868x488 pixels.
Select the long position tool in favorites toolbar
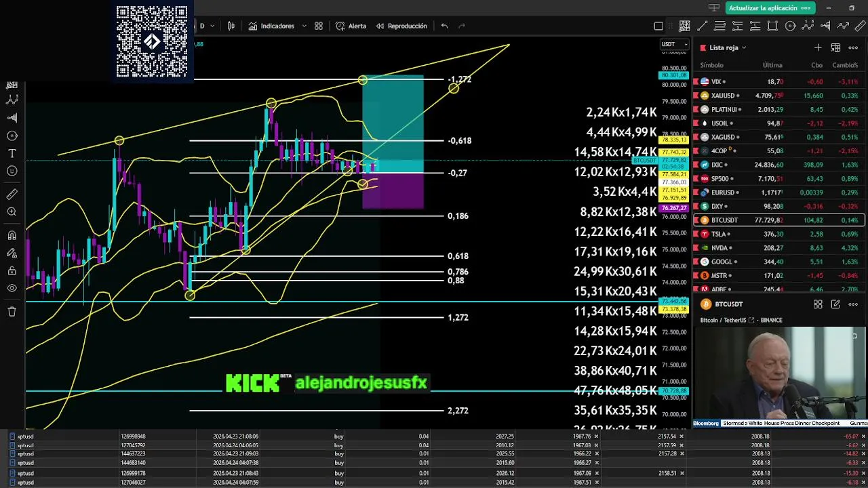tap(755, 26)
